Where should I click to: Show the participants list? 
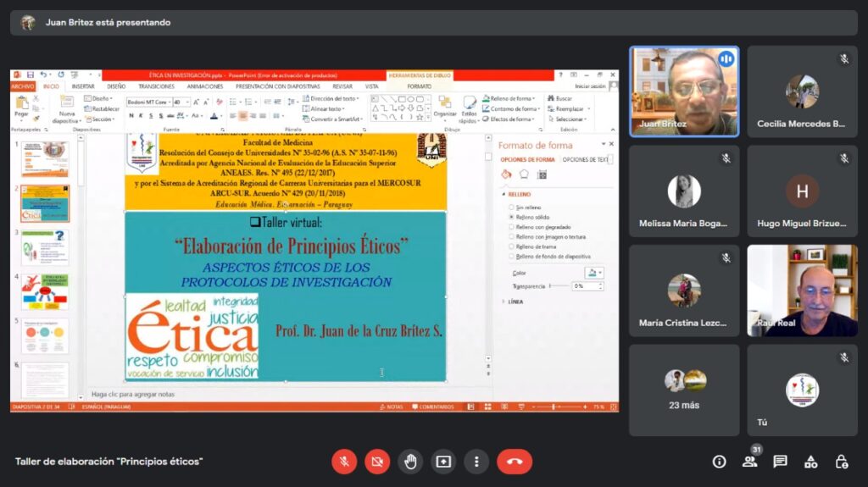point(749,462)
